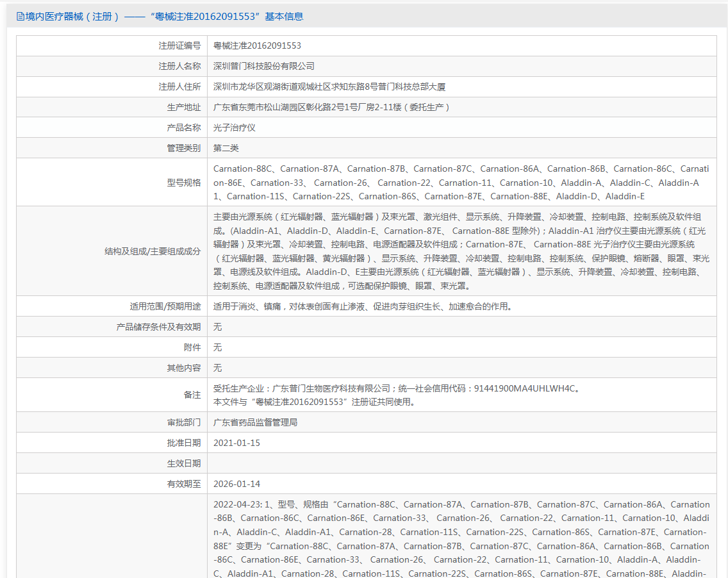728x578 pixels.
Task: Select the department 广东省药品监督管理局
Action: (x=255, y=422)
